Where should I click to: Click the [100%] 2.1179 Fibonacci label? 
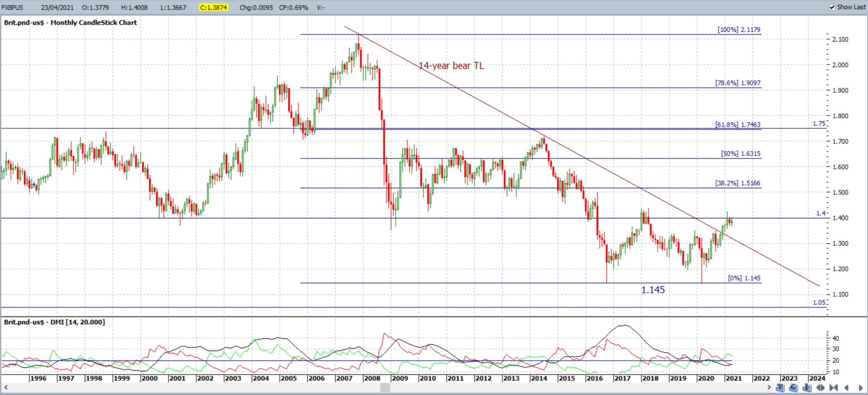(x=739, y=30)
